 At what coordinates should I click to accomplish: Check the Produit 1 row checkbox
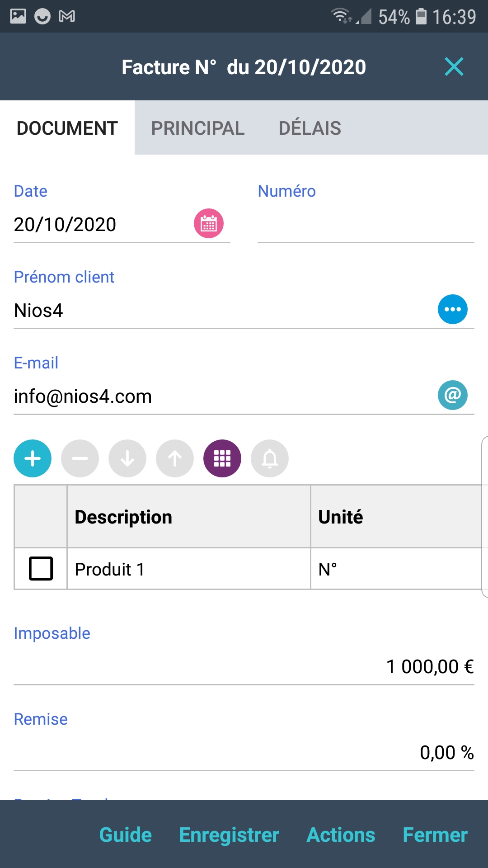[41, 569]
